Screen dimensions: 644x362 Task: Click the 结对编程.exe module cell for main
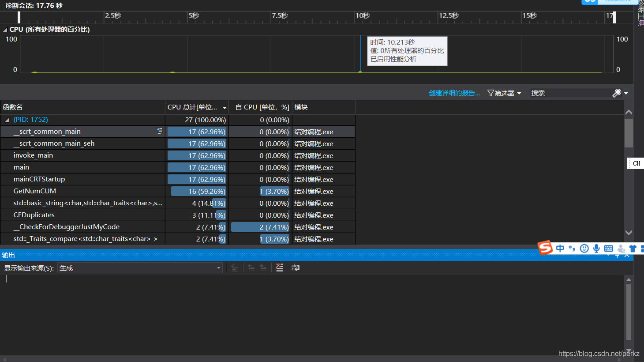(x=323, y=167)
